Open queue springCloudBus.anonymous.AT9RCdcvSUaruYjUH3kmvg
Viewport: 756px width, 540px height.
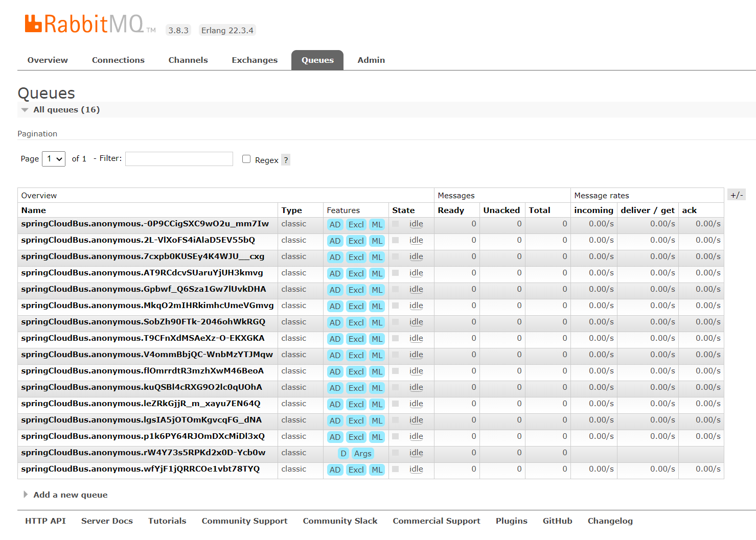pyautogui.click(x=142, y=273)
